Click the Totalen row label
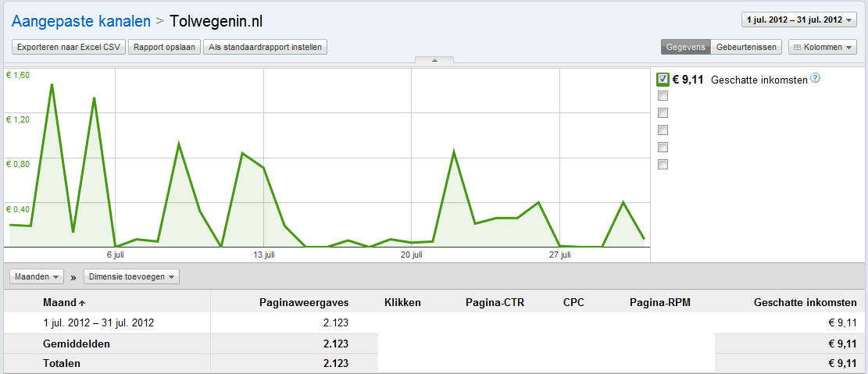This screenshot has height=374, width=868. (62, 364)
